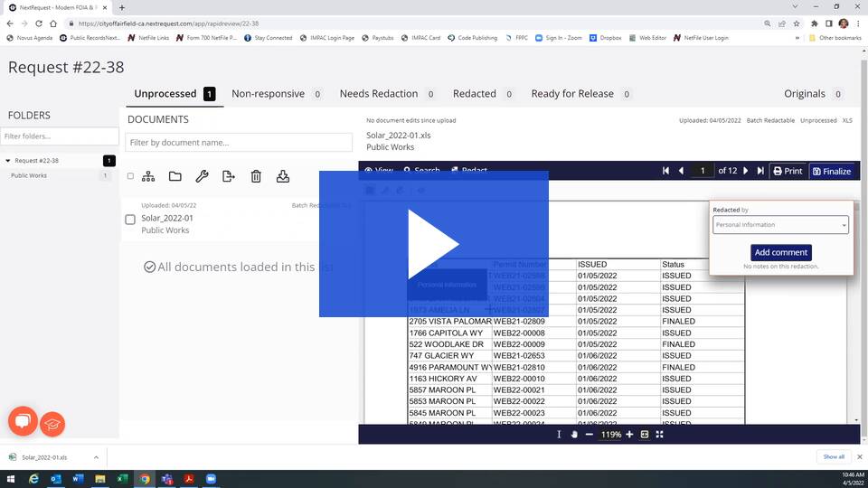Open the Solar_2022-01.xls downloaded file
The width and height of the screenshot is (868, 488).
[x=44, y=457]
